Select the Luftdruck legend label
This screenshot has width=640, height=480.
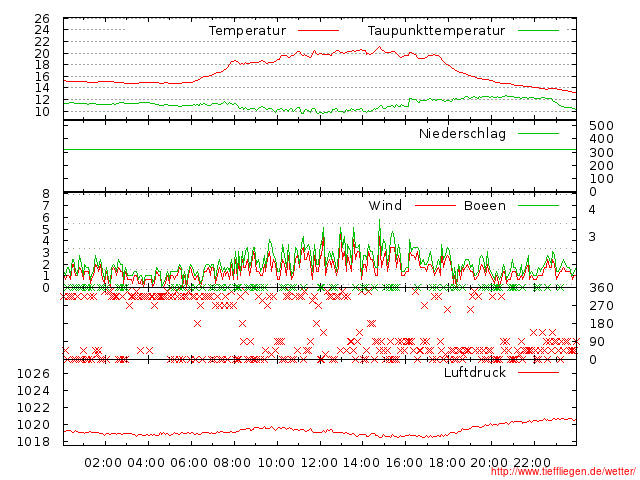click(x=475, y=373)
